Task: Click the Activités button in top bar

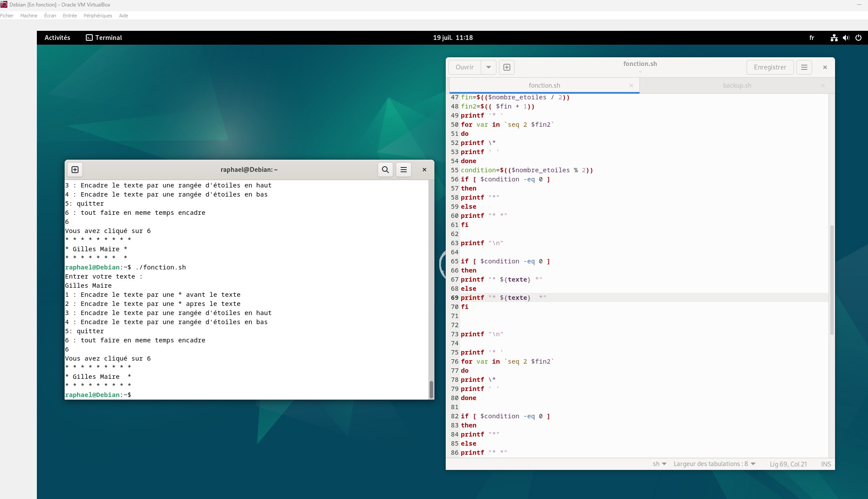Action: [57, 38]
